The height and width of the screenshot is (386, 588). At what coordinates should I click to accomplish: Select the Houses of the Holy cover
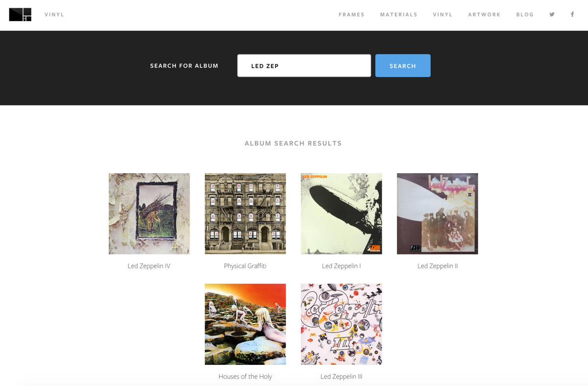tap(245, 324)
